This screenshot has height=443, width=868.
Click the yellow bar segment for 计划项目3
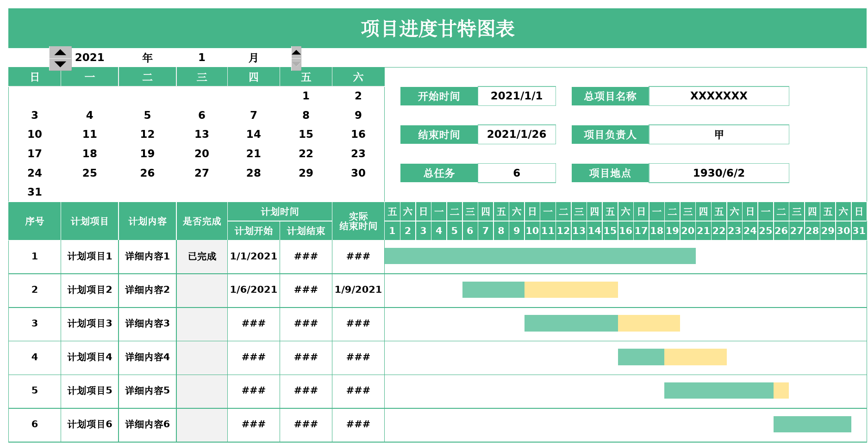pos(649,323)
